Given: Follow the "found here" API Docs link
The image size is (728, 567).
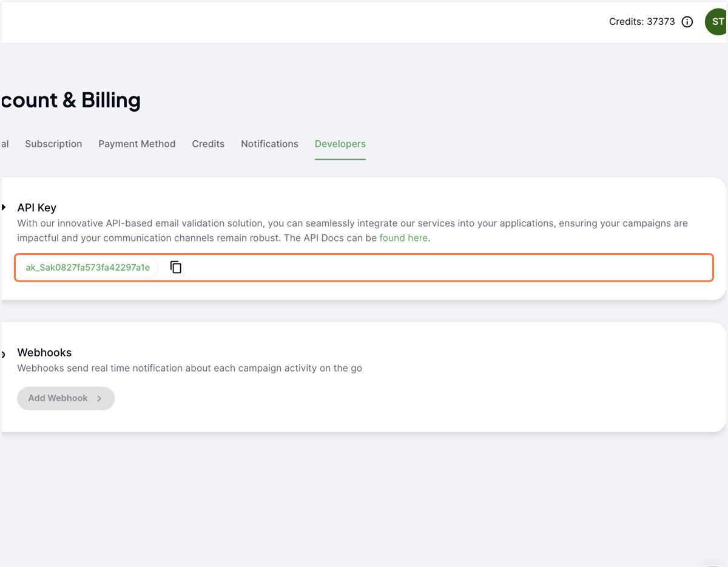Looking at the screenshot, I should tap(403, 238).
